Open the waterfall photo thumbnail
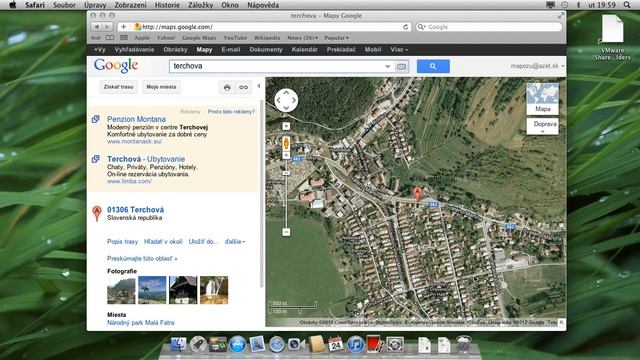The width and height of the screenshot is (640, 360). pyautogui.click(x=214, y=290)
